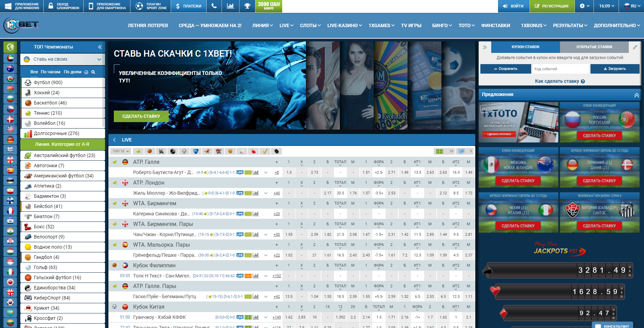The height and width of the screenshot is (328, 644).
Task: Open ТОП 10 dropdown in LIVE filters
Action: coord(121,151)
